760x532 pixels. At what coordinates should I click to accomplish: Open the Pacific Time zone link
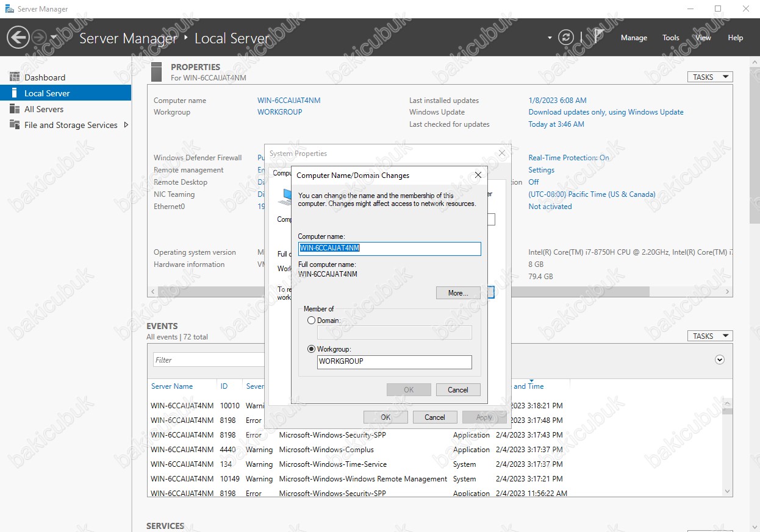click(x=592, y=194)
